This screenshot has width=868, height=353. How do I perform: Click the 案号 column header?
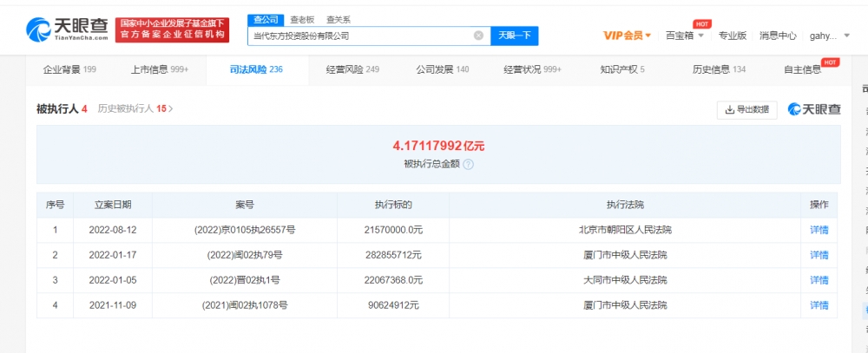245,205
